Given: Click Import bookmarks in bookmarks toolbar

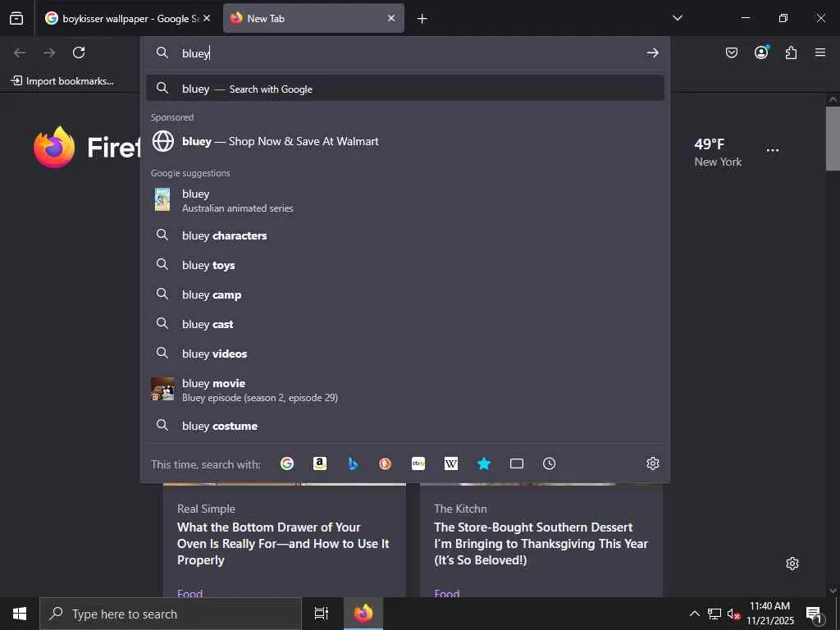Looking at the screenshot, I should (62, 81).
